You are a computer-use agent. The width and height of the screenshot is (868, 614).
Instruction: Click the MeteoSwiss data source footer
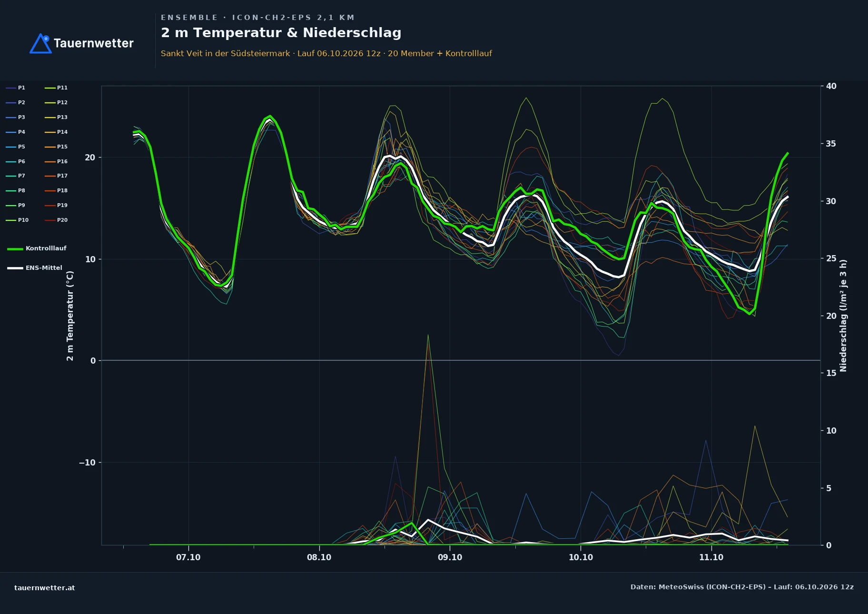742,587
